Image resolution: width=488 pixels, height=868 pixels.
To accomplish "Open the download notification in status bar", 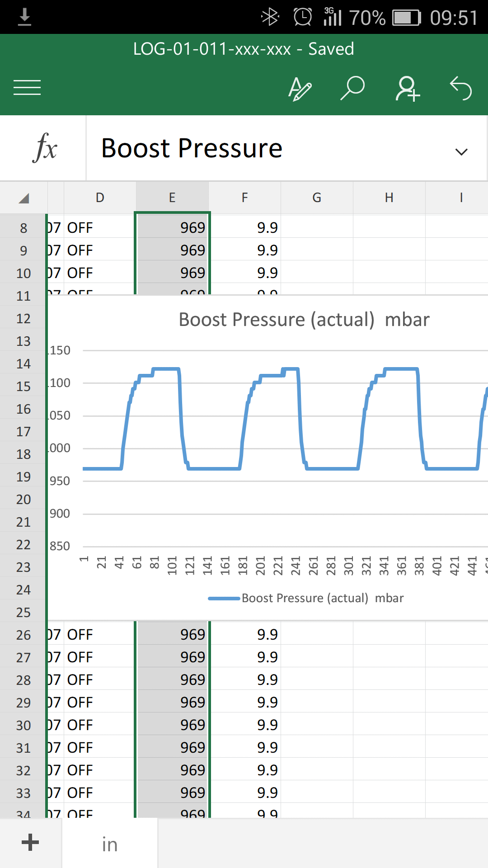I will point(24,17).
